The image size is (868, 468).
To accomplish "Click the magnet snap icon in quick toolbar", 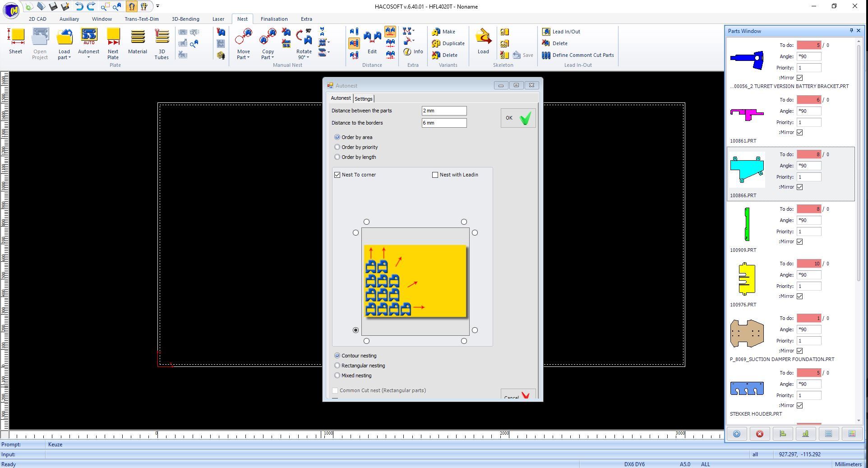I will (x=131, y=6).
